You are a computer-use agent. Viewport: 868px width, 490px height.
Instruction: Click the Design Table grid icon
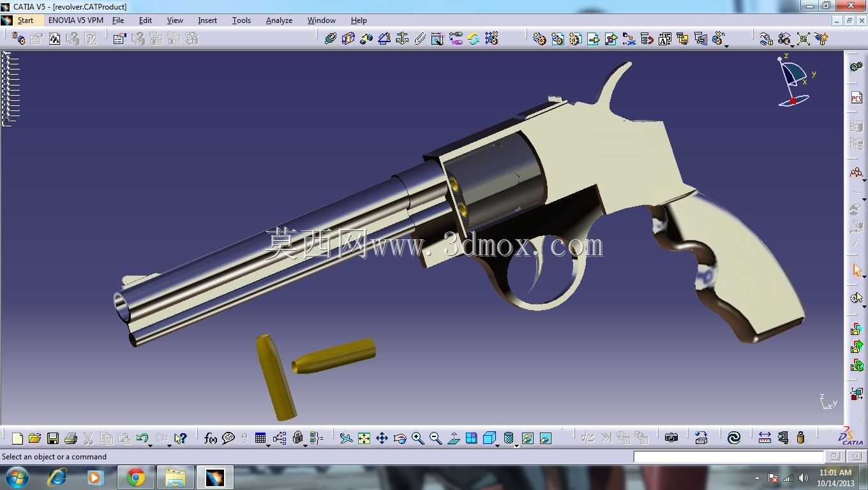(x=260, y=438)
